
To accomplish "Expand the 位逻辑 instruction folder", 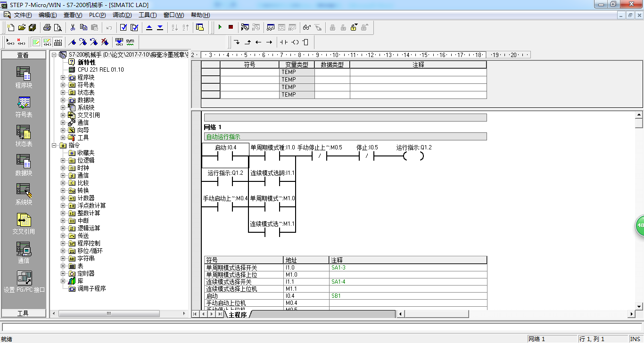I will click(63, 160).
